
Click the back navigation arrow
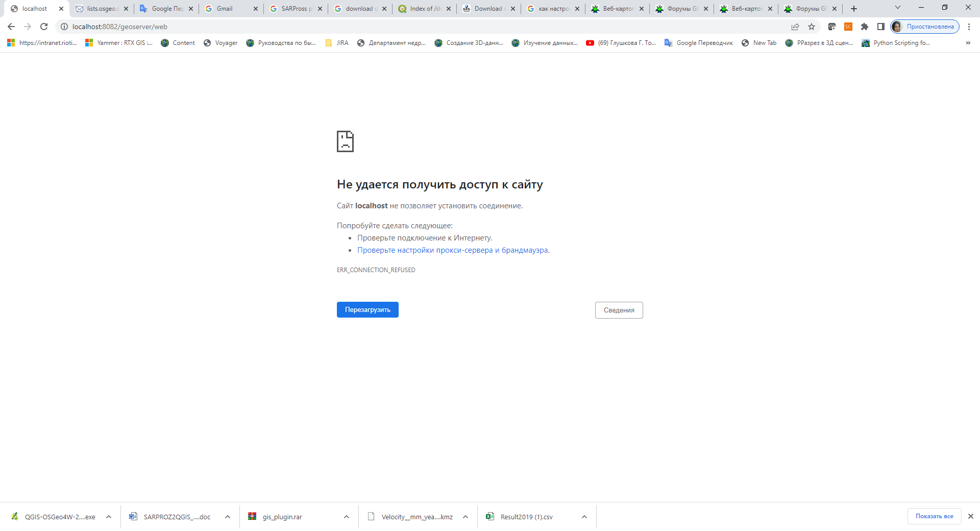11,27
